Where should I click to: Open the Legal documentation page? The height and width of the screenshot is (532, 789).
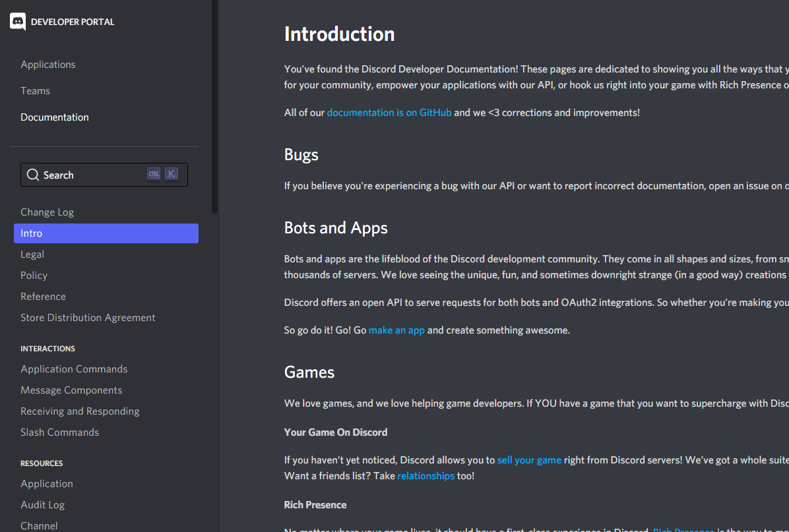tap(32, 254)
